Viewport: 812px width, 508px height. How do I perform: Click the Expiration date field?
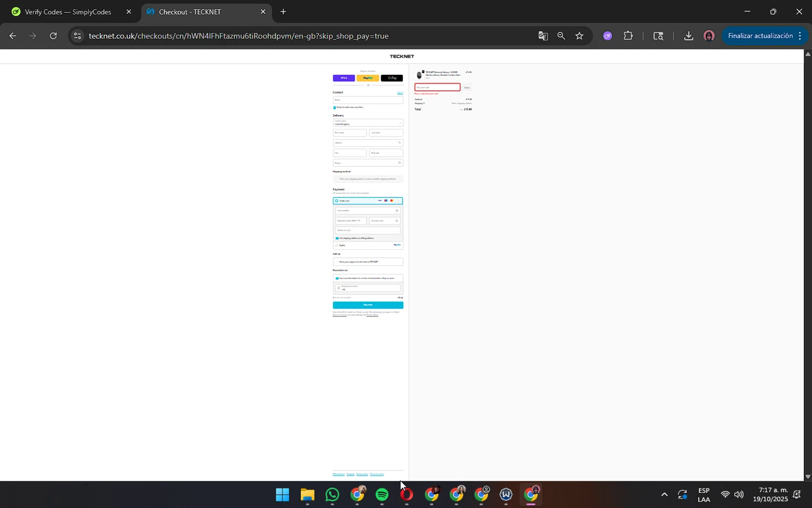[x=351, y=220]
